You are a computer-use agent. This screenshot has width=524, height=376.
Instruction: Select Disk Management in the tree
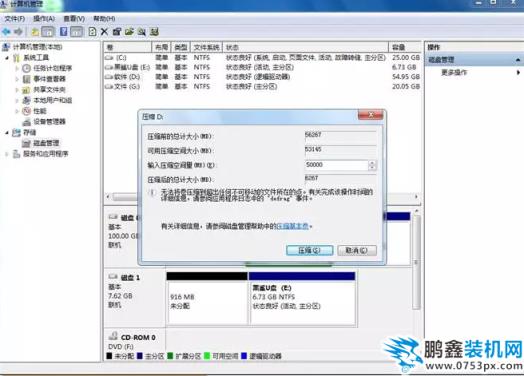pyautogui.click(x=46, y=143)
